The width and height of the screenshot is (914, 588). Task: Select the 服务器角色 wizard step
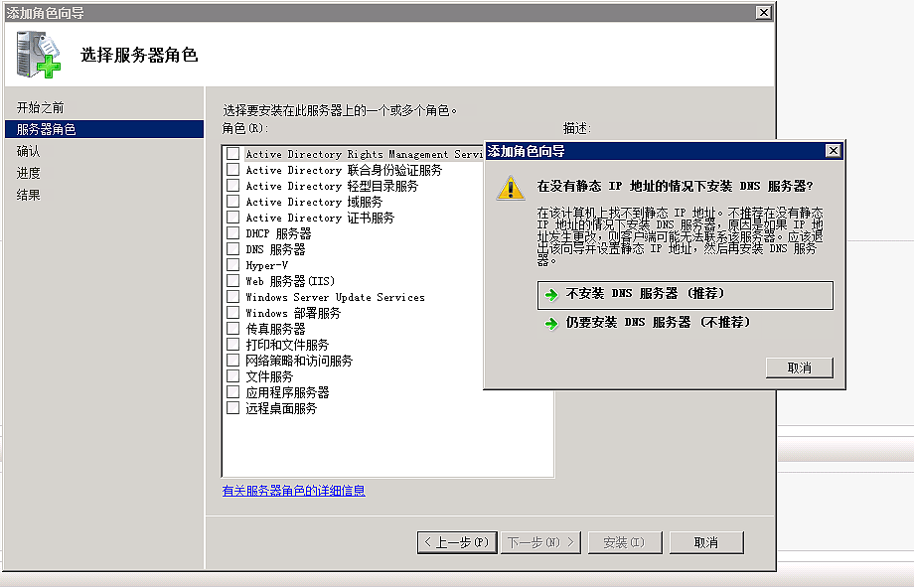(x=46, y=129)
